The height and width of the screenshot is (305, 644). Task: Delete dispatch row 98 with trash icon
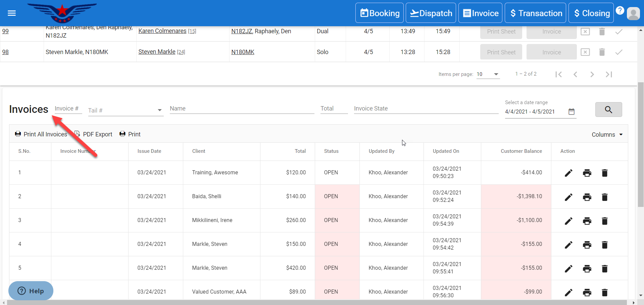[x=602, y=52]
